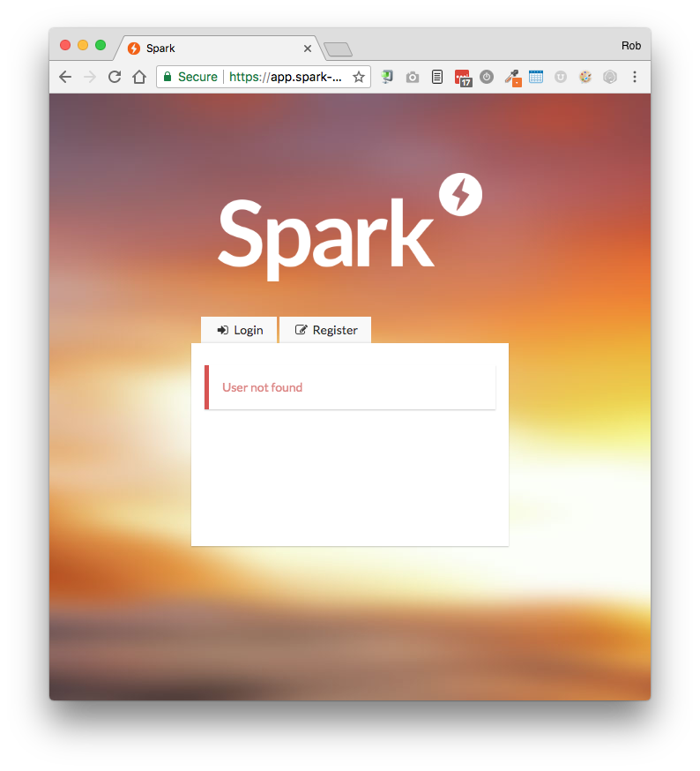Viewport: 700px width, 771px height.
Task: Minimize the window with the yellow button
Action: [83, 45]
